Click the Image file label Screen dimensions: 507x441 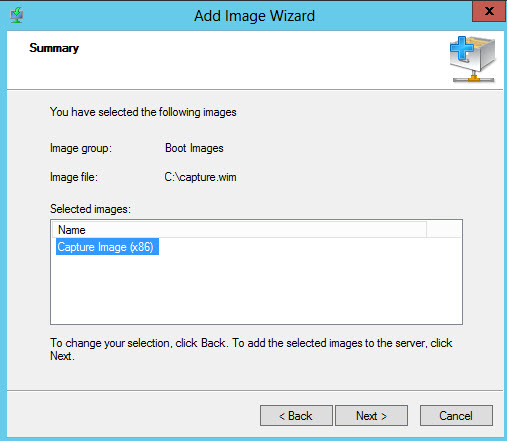tap(74, 177)
